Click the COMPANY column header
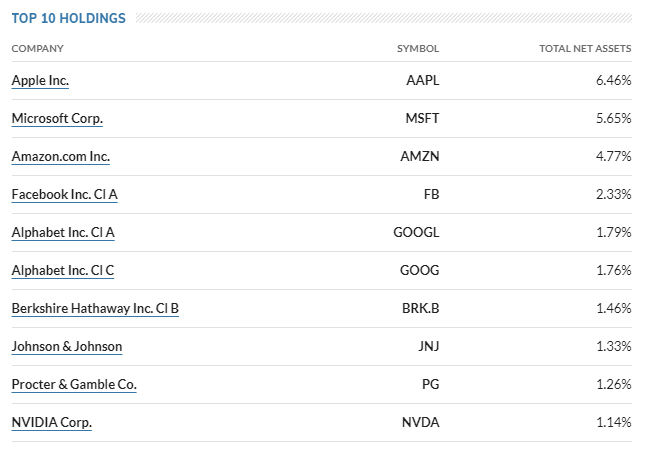 tap(38, 49)
